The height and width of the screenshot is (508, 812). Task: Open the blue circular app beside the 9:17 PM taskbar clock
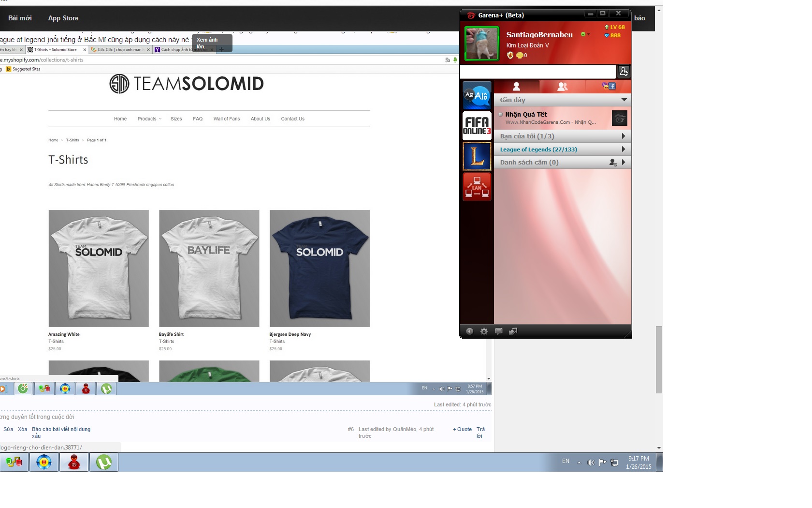tap(44, 463)
